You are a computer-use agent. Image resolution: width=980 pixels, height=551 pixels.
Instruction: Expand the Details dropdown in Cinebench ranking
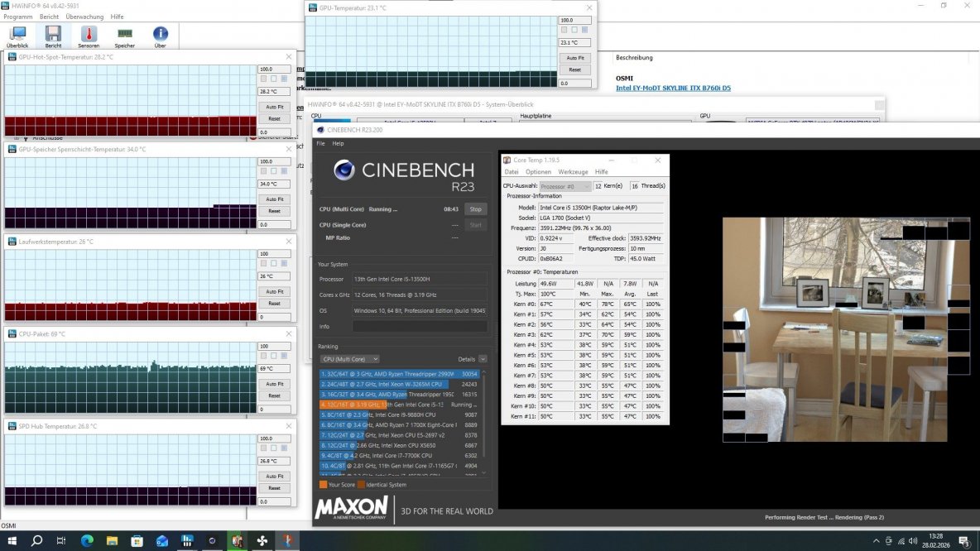pos(483,359)
